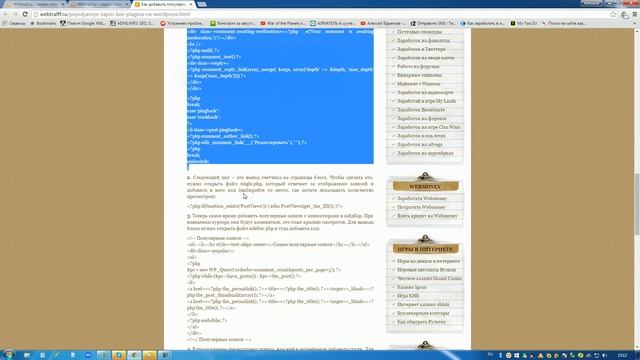Open sidebar link 'Майнинг с Wmzona'
This screenshot has height=360, width=640.
coord(418,84)
